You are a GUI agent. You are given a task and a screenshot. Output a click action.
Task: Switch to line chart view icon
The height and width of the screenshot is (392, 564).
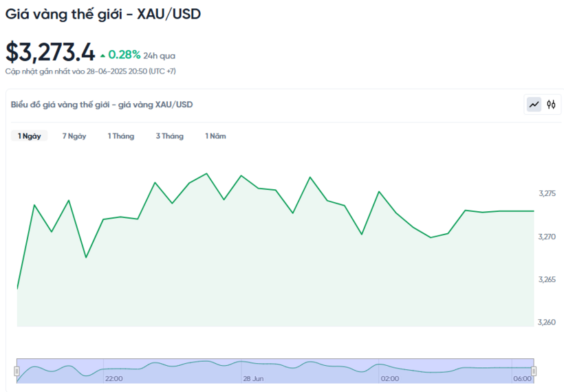tap(534, 105)
